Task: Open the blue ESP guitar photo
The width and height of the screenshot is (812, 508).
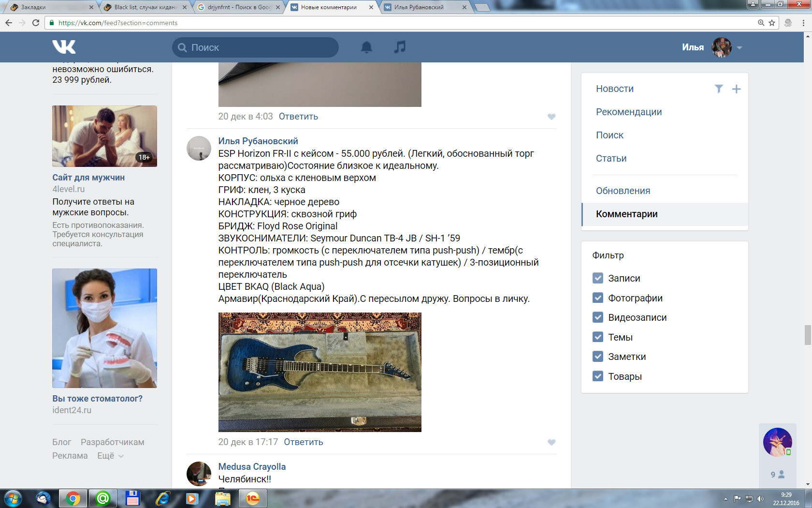Action: pos(320,372)
